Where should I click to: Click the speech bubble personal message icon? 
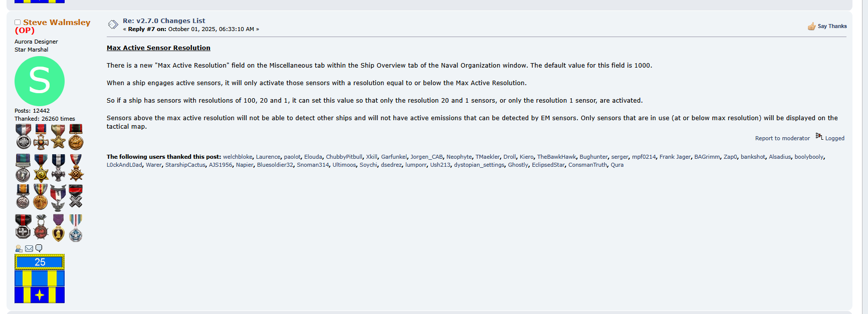pyautogui.click(x=39, y=248)
